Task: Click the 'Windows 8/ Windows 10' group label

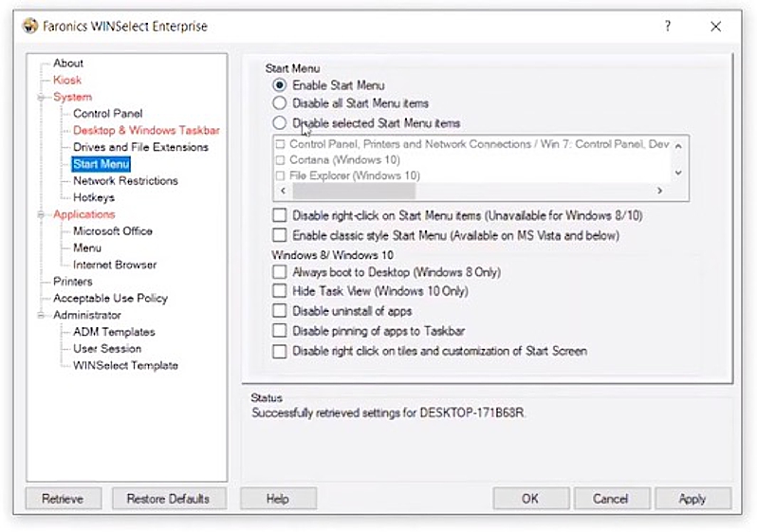Action: point(333,255)
